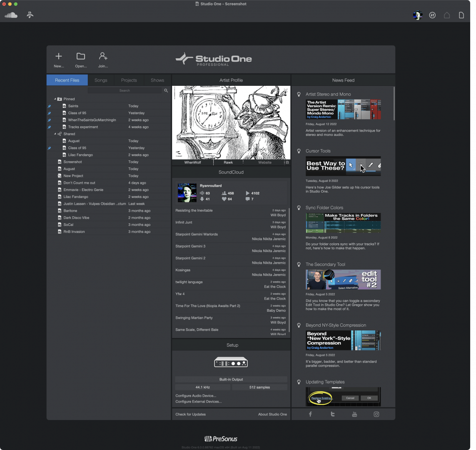
Task: Click the document page icon in the top-right
Action: 461,15
